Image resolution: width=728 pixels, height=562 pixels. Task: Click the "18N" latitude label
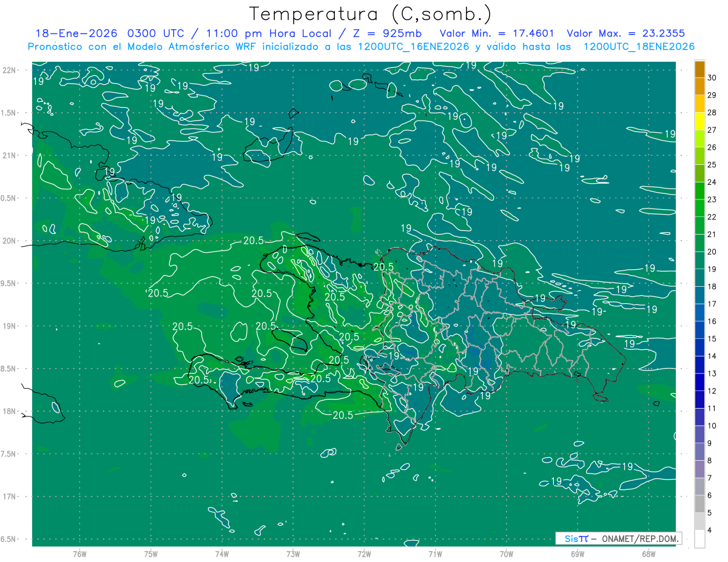[x=10, y=411]
